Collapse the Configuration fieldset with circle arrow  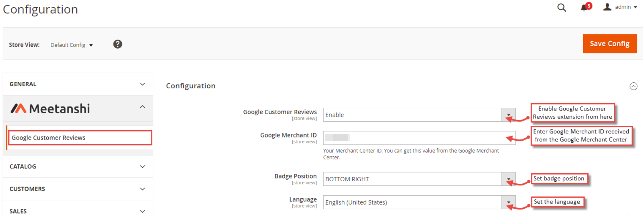pyautogui.click(x=634, y=86)
